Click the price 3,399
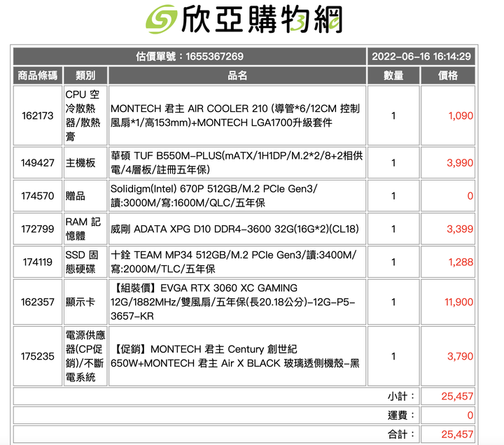The width and height of the screenshot is (504, 445). click(460, 229)
